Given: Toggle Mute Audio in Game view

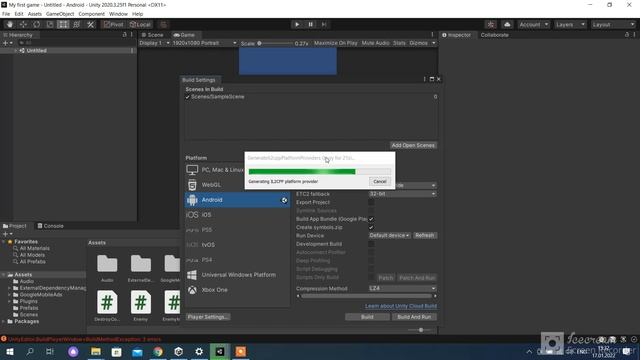Looking at the screenshot, I should (376, 43).
